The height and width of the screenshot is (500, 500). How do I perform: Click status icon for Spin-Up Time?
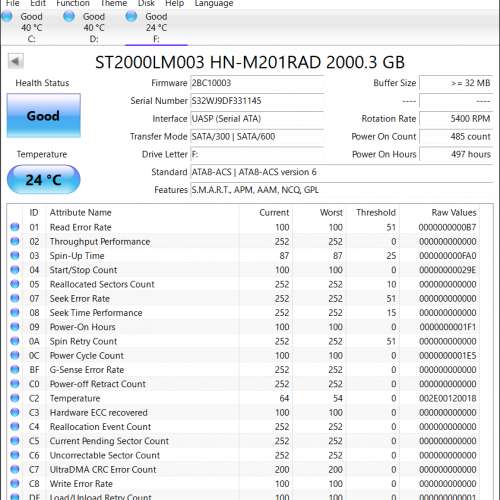[15, 256]
